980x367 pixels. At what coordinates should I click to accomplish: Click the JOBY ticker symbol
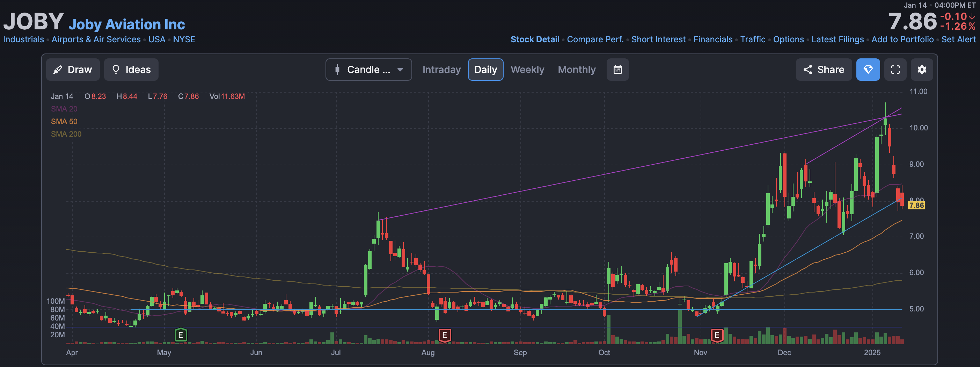[x=34, y=21]
